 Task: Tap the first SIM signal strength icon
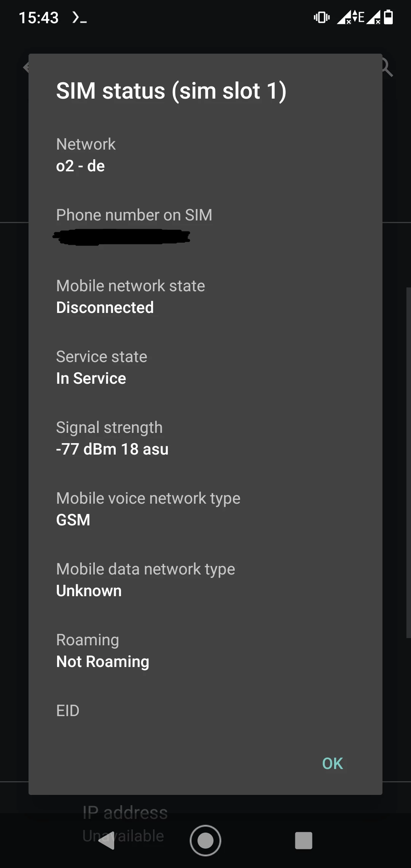344,18
